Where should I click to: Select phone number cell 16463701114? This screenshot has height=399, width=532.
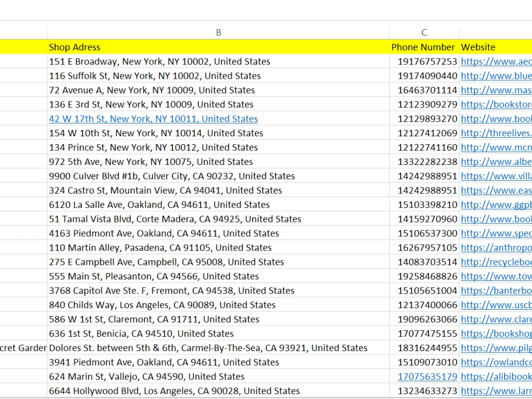[x=424, y=90]
